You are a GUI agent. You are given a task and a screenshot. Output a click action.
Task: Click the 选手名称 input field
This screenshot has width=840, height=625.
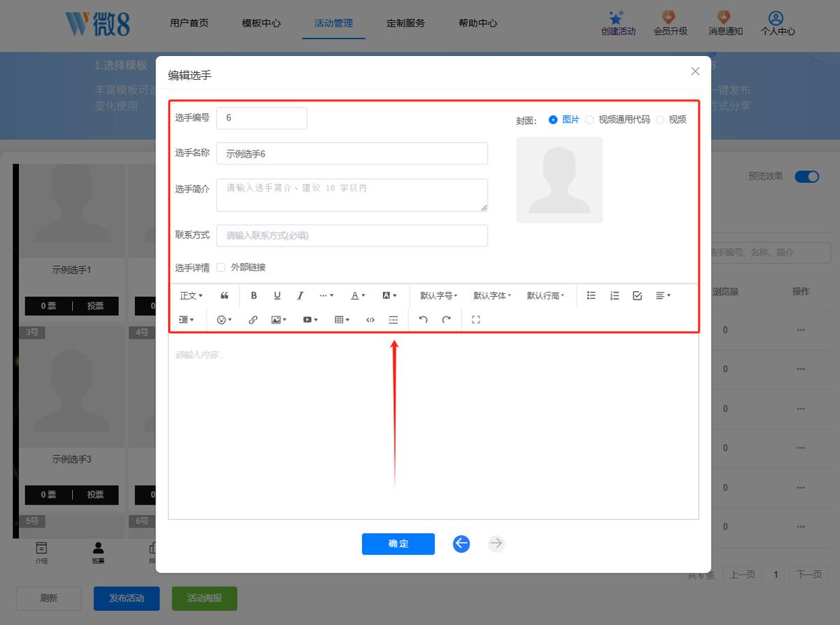click(x=352, y=154)
